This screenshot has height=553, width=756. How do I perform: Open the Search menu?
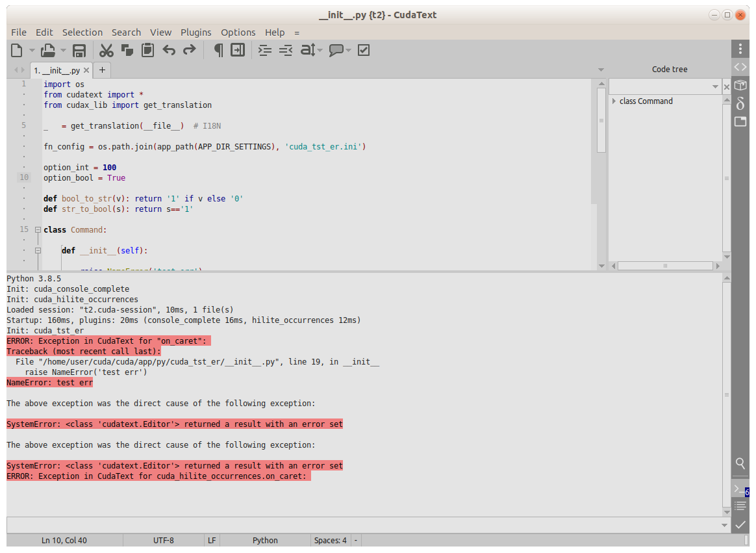pyautogui.click(x=126, y=32)
